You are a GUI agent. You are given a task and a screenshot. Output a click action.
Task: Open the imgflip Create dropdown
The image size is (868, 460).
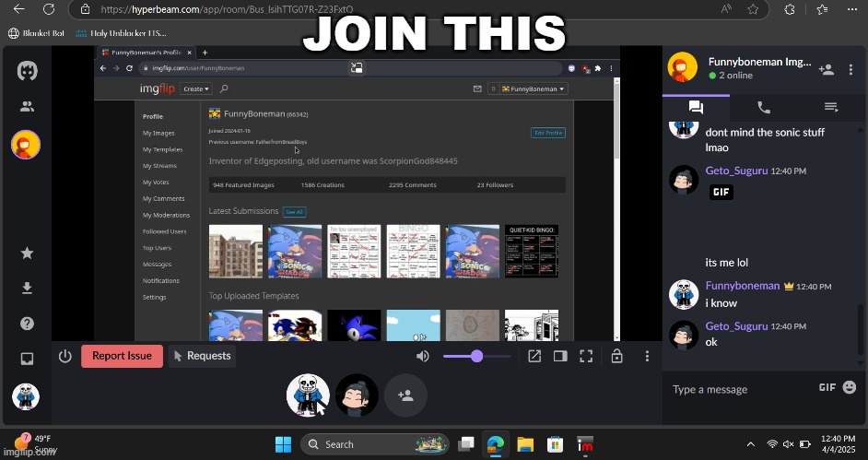click(x=196, y=88)
